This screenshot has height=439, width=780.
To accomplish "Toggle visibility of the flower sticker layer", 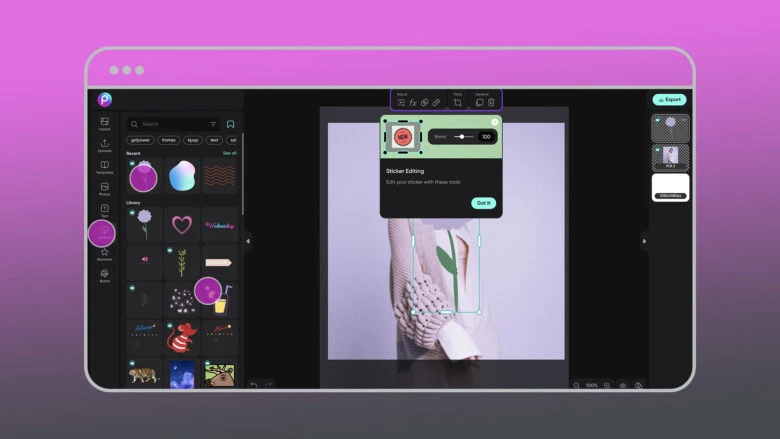I will pyautogui.click(x=655, y=120).
